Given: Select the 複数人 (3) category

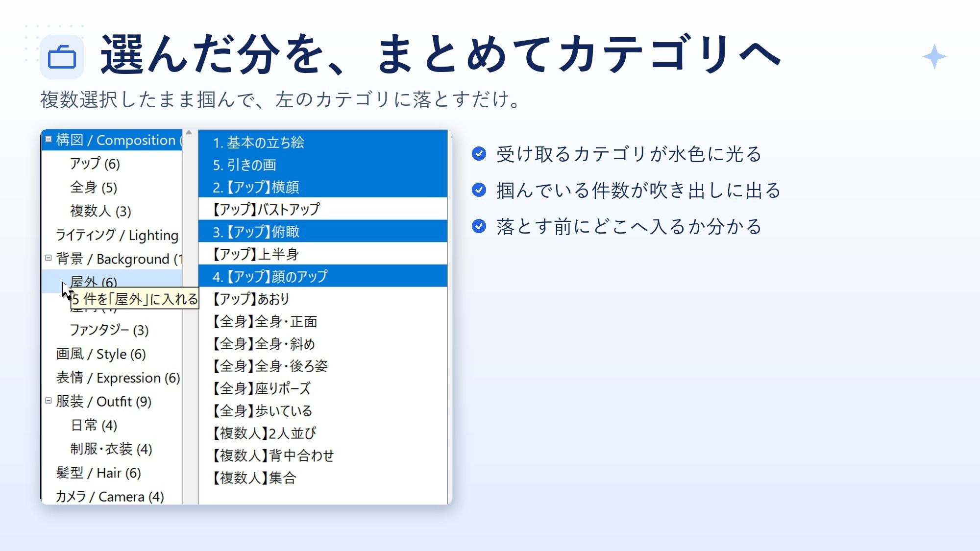Looking at the screenshot, I should (x=100, y=211).
